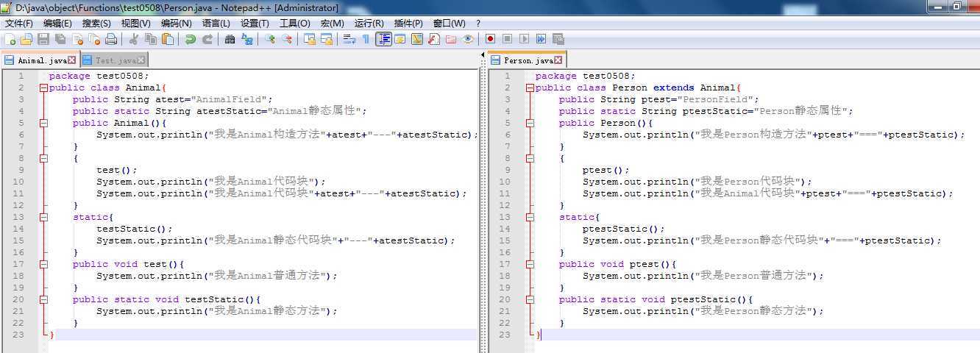Screen dimensions: 980x353
Task: Stop macro recording toolbar button
Action: coord(507,39)
